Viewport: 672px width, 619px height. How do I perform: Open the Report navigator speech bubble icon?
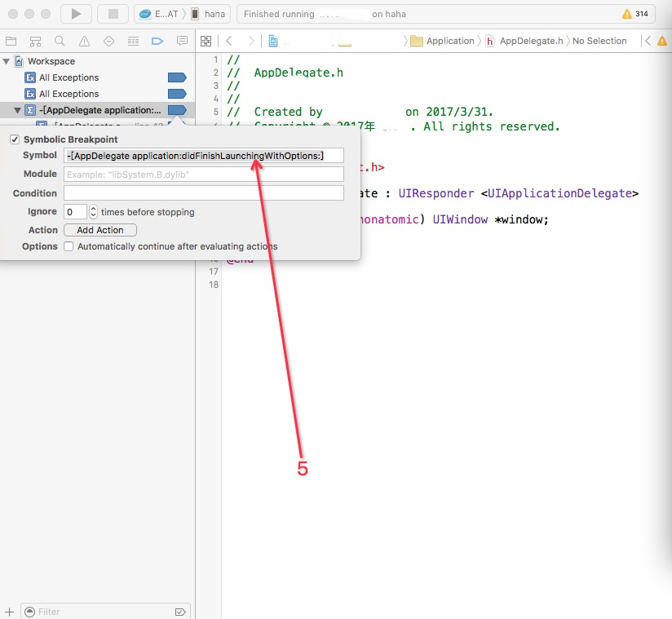pos(182,41)
